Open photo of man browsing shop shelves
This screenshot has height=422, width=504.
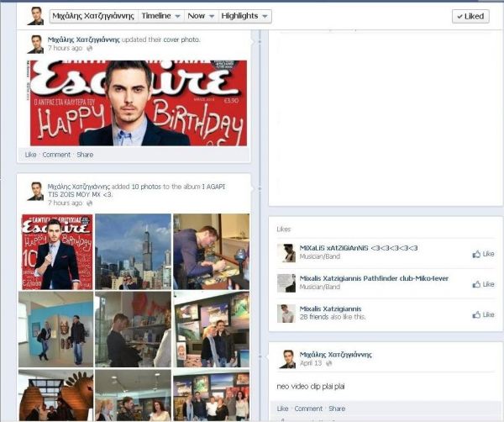pyautogui.click(x=133, y=330)
